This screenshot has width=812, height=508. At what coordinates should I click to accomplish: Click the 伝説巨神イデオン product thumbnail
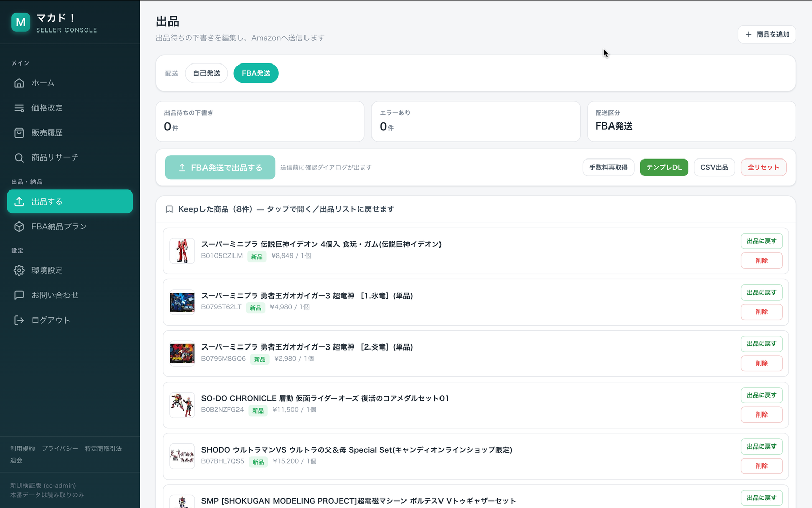(x=182, y=251)
